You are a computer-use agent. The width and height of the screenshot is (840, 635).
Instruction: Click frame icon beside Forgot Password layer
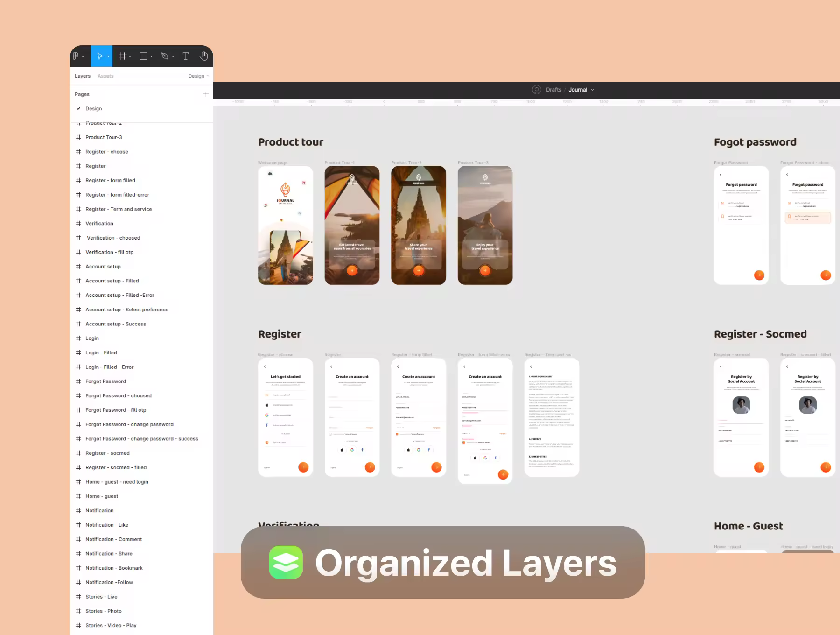[x=78, y=381]
